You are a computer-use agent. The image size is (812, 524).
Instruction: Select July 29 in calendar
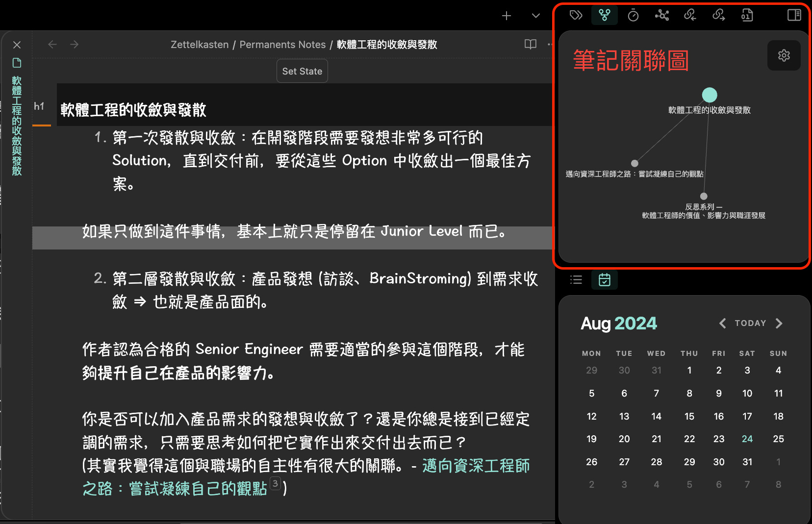pyautogui.click(x=592, y=370)
